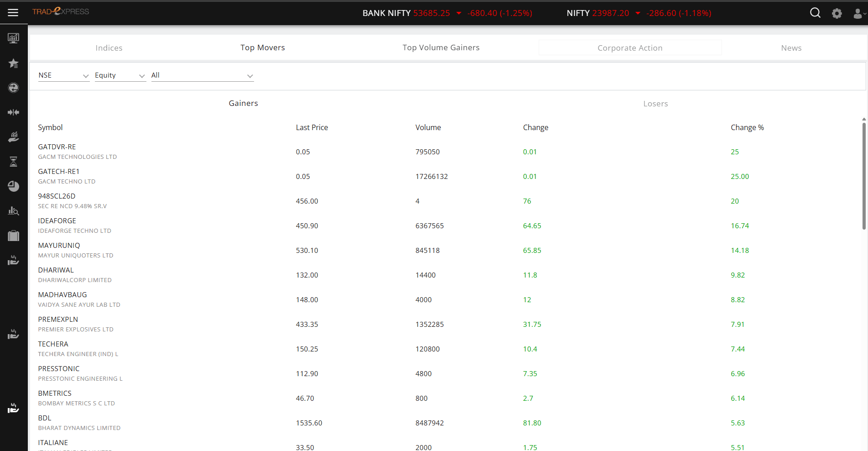Open the Equity segment dropdown
The image size is (868, 451).
(120, 75)
